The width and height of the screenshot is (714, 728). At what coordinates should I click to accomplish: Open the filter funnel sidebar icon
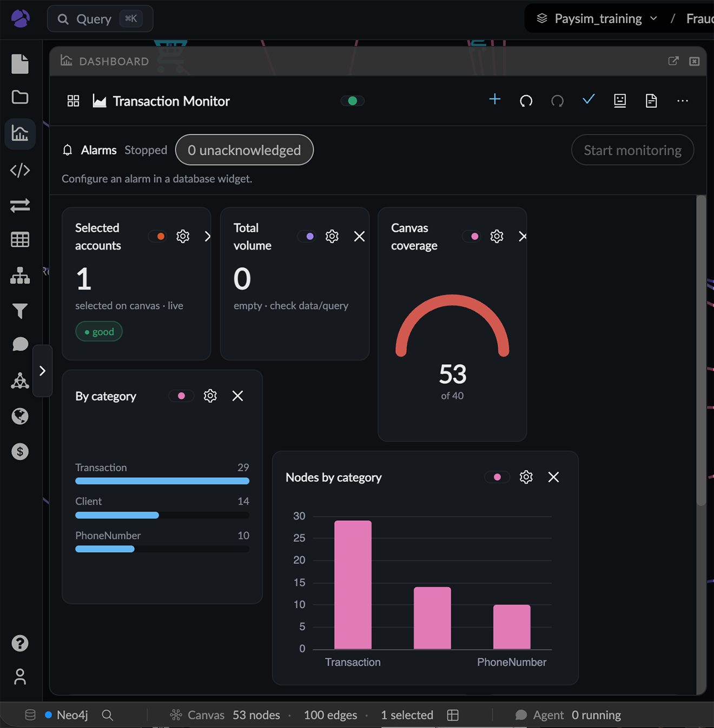(20, 311)
